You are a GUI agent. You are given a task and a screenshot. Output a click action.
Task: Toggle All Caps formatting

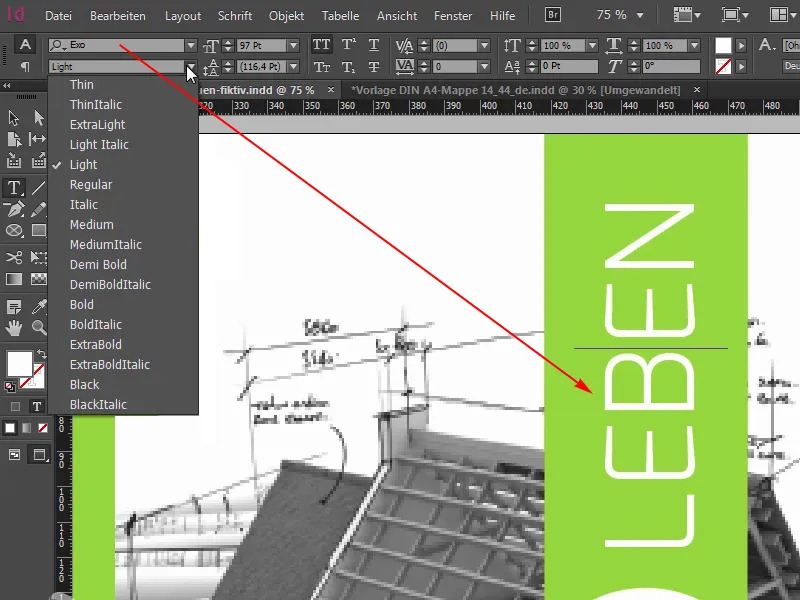coord(321,45)
